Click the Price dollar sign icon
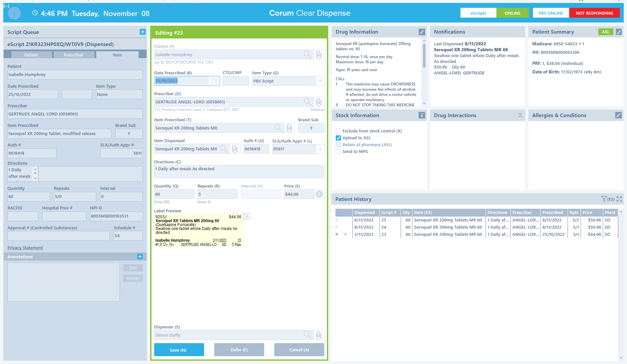The width and height of the screenshot is (627, 364). point(319,194)
